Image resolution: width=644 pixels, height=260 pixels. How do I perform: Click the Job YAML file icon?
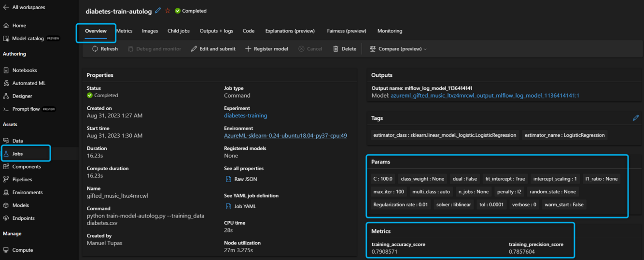coord(228,206)
